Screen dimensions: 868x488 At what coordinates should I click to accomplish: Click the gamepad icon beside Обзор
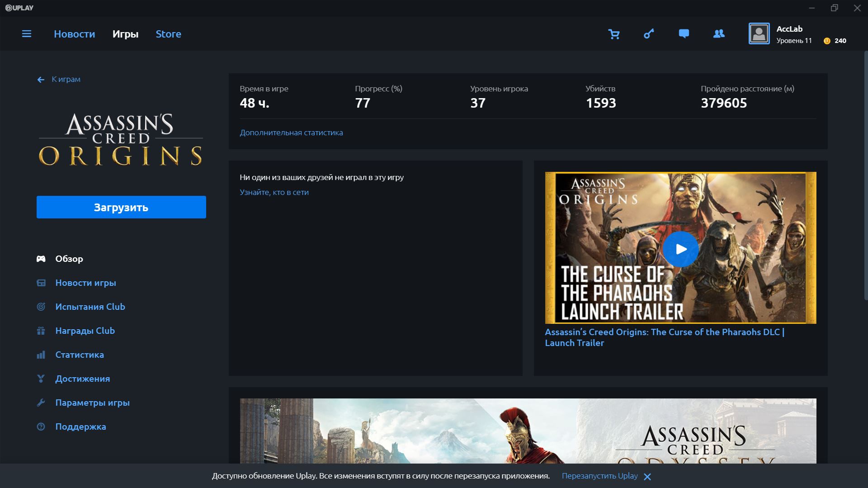coord(41,259)
